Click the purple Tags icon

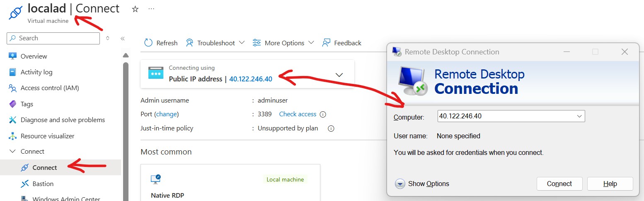click(x=12, y=104)
